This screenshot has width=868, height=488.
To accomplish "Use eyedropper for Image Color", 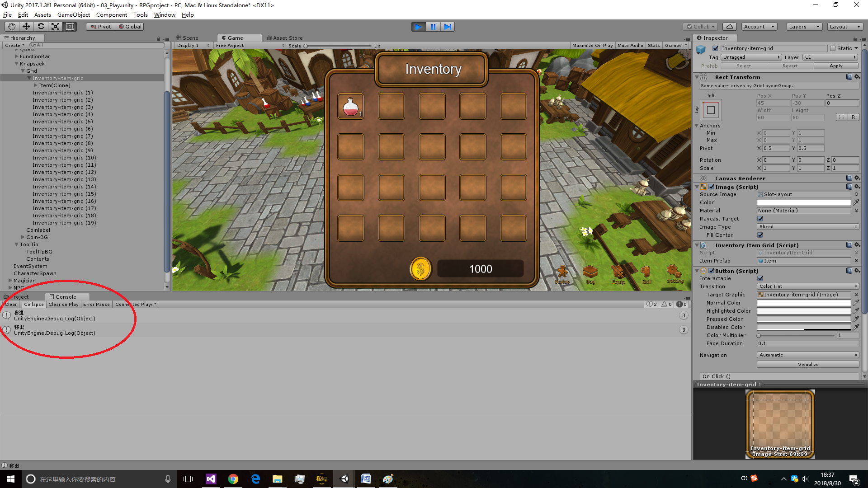I will 856,202.
